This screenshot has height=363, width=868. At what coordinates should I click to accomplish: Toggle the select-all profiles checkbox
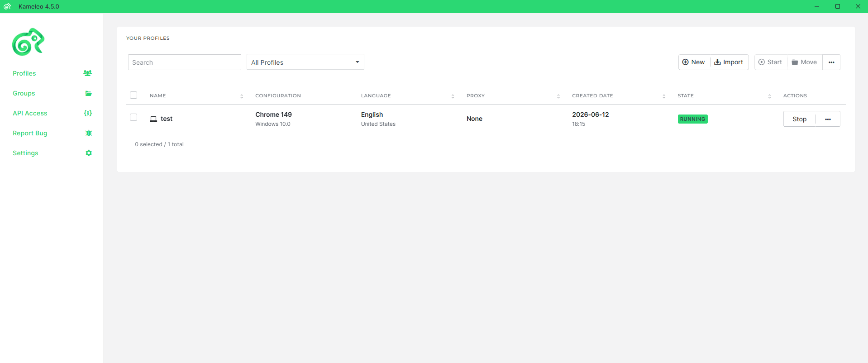[134, 95]
